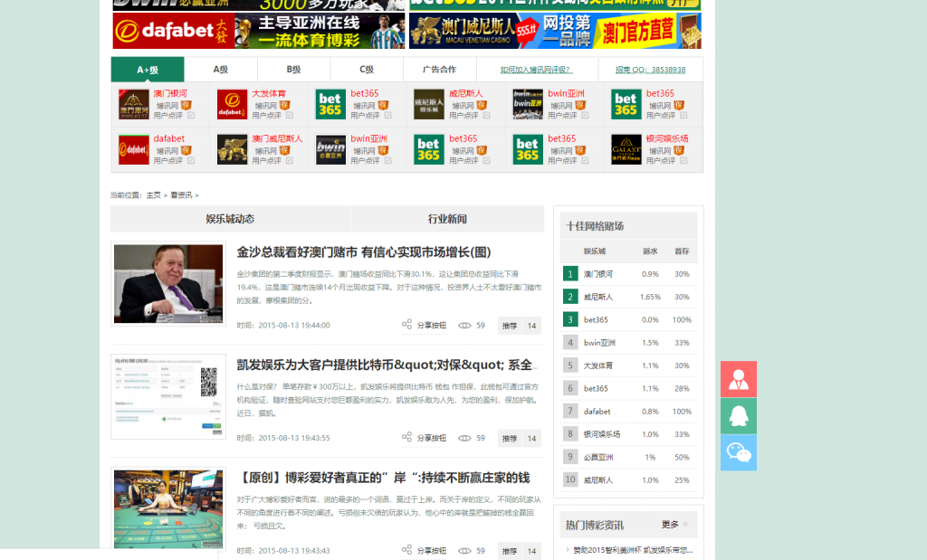Click the 如何加入博讯网评级 link
The width and height of the screenshot is (927, 560).
point(538,70)
